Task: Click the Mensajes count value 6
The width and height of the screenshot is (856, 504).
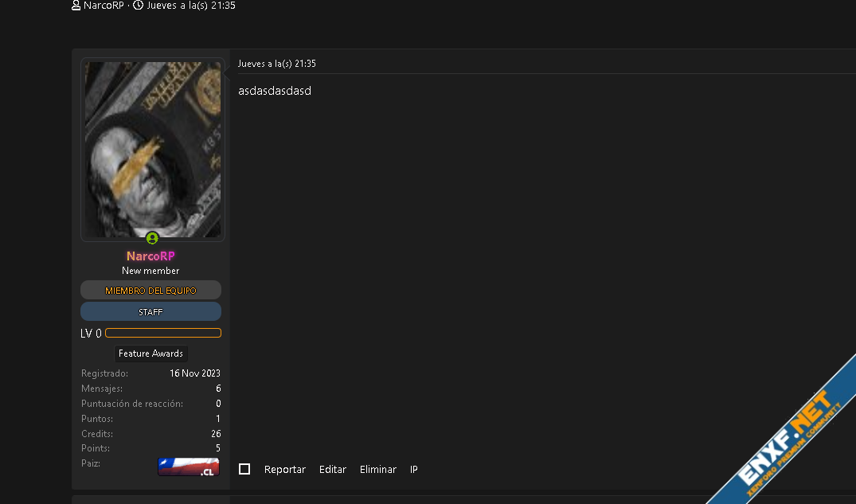Action: (x=218, y=389)
